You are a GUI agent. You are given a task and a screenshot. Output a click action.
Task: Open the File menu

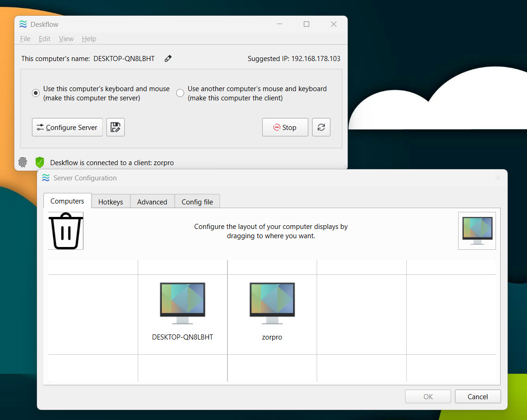25,39
